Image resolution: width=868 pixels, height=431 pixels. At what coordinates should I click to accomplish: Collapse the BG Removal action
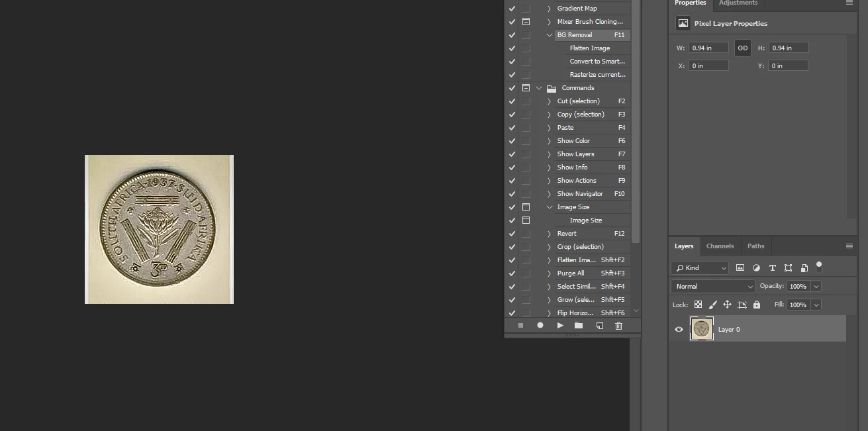coord(549,35)
